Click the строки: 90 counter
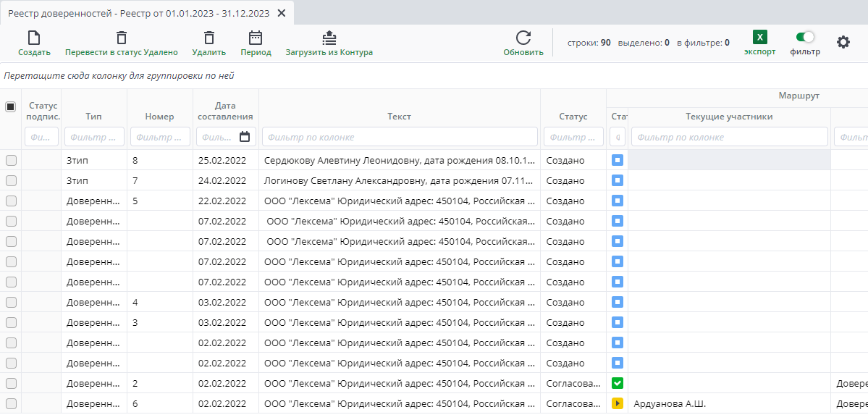The height and width of the screenshot is (420, 868). point(589,42)
